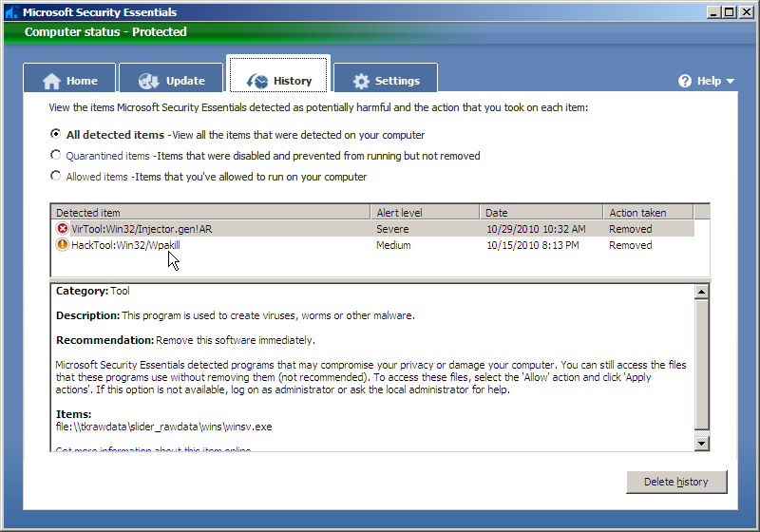Click the clock icon on History tab

click(257, 81)
